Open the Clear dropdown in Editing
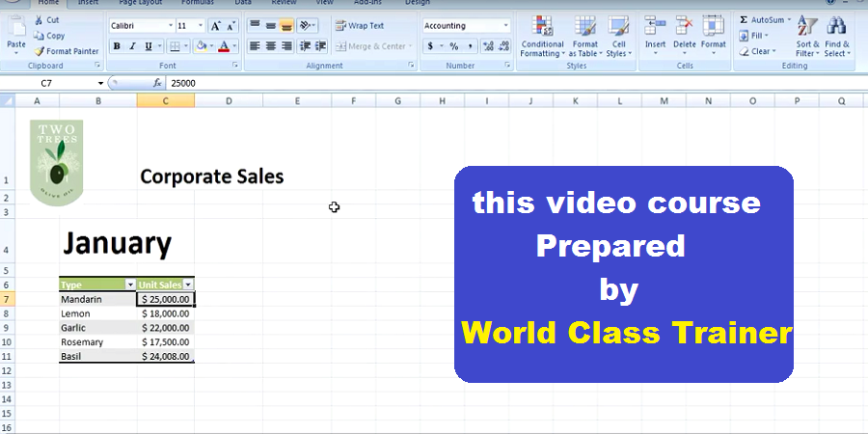 773,51
